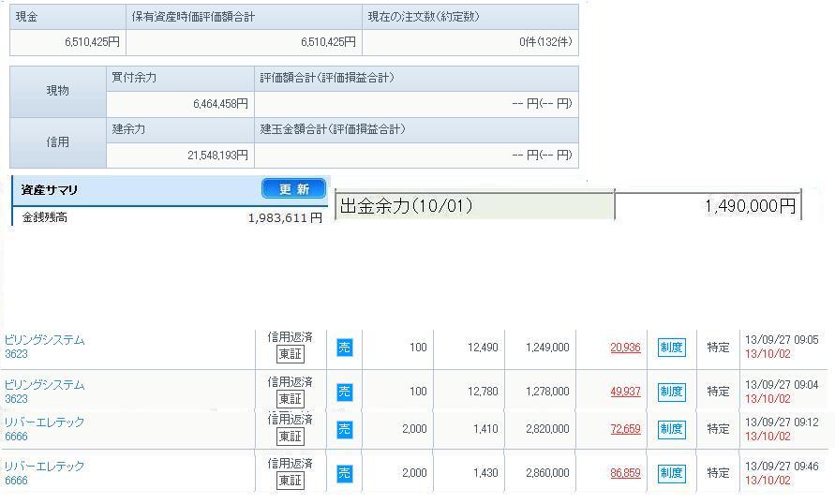Click the 売 icon in the 2,860,000 row

coord(345,473)
